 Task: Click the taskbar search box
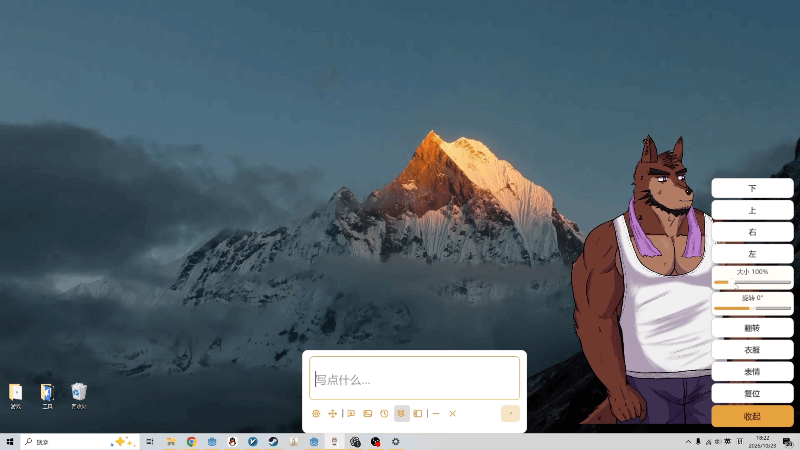(x=80, y=442)
